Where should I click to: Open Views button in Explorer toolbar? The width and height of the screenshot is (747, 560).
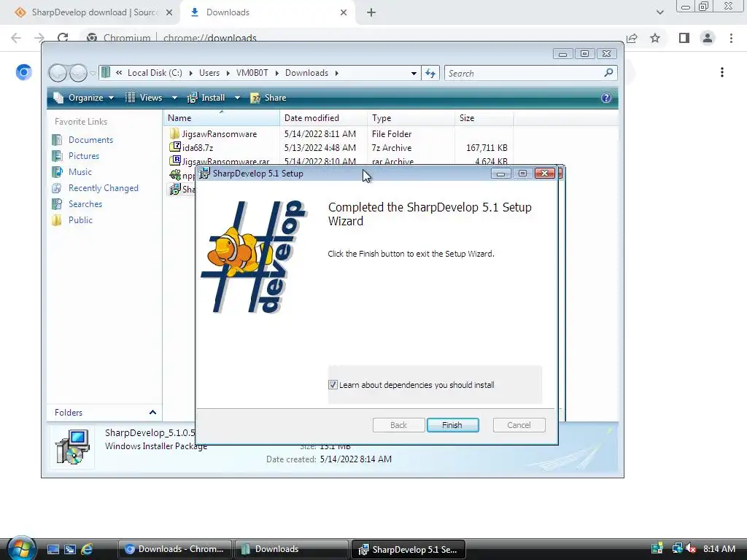pos(144,98)
